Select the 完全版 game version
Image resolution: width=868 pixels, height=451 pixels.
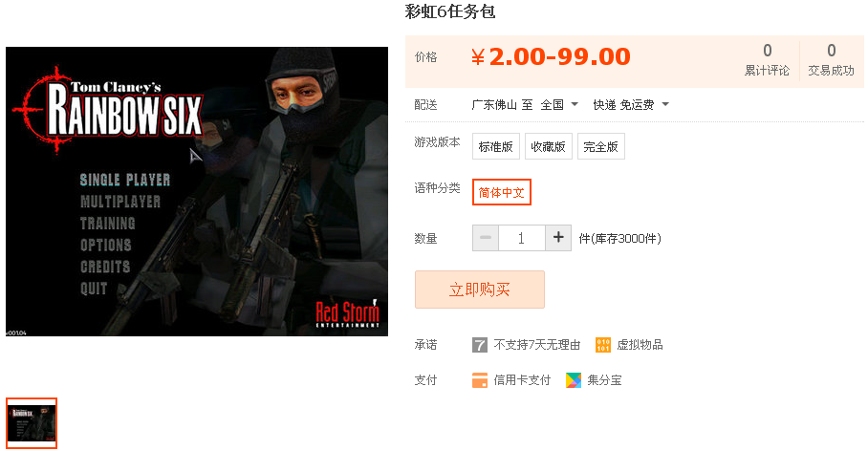click(600, 146)
